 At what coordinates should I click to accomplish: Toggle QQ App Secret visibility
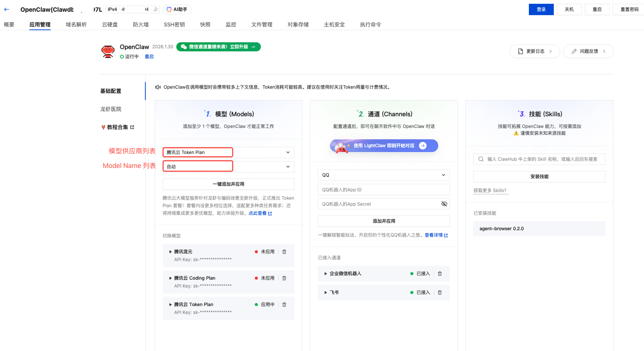click(x=444, y=204)
